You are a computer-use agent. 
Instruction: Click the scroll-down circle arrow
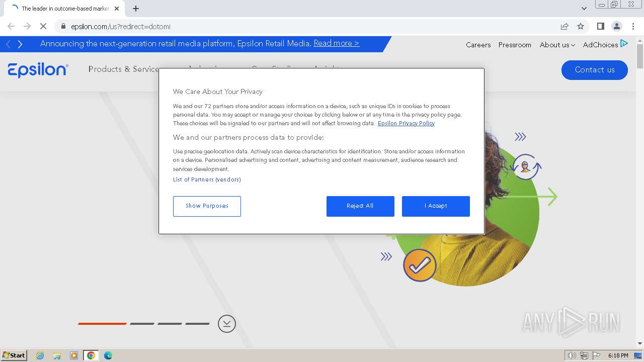227,323
